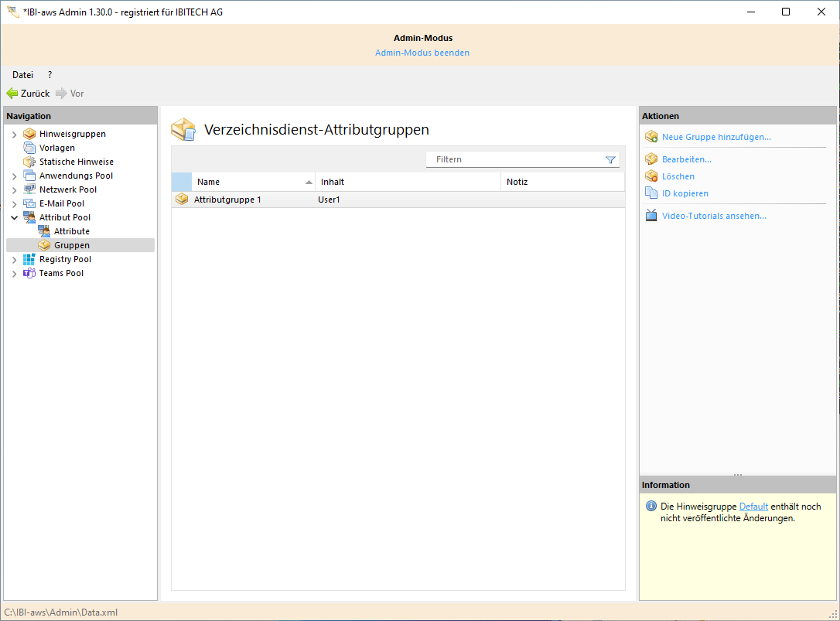Open the Datei menu
This screenshot has width=840, height=621.
pos(22,75)
